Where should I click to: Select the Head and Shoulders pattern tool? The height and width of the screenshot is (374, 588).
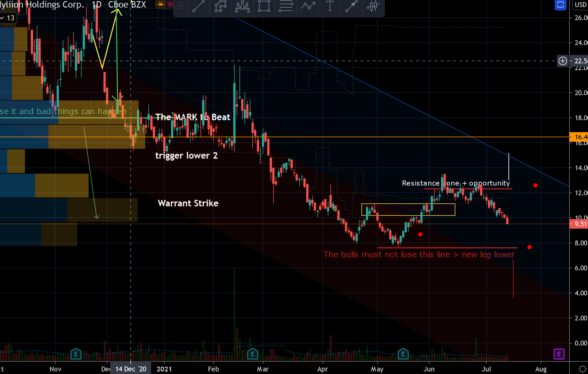coord(242,6)
